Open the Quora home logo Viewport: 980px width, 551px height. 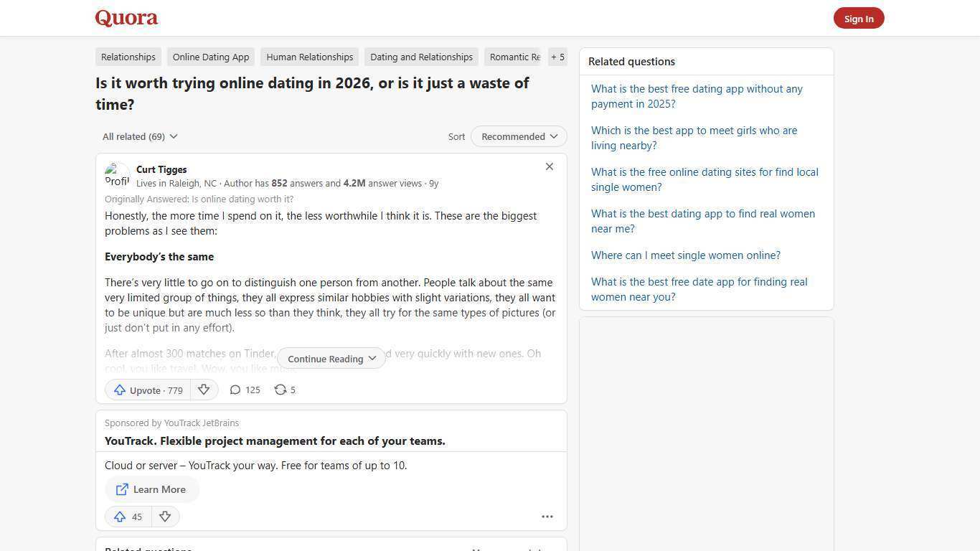tap(126, 17)
